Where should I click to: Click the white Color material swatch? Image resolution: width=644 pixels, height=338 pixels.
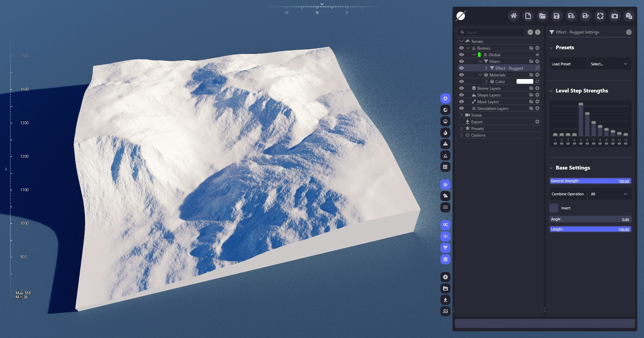525,81
